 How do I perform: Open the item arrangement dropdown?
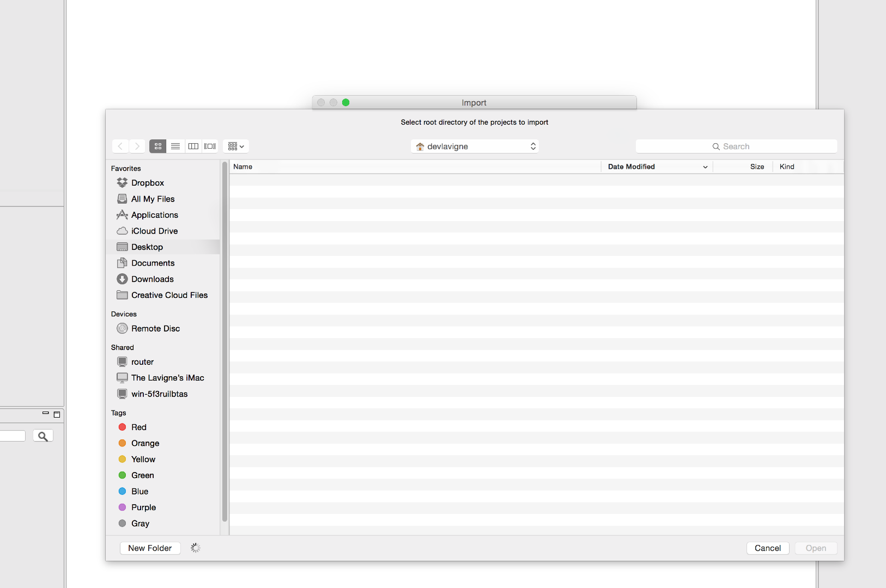(x=236, y=146)
